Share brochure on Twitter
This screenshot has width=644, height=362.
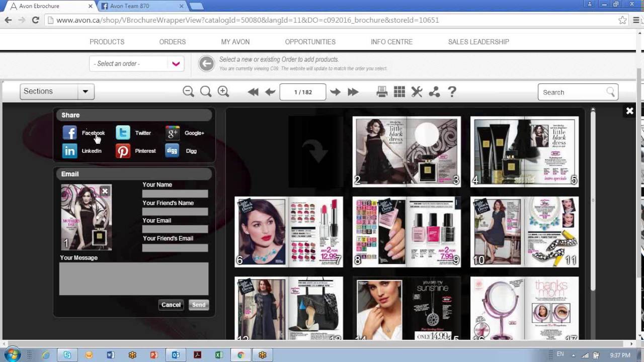pos(133,133)
